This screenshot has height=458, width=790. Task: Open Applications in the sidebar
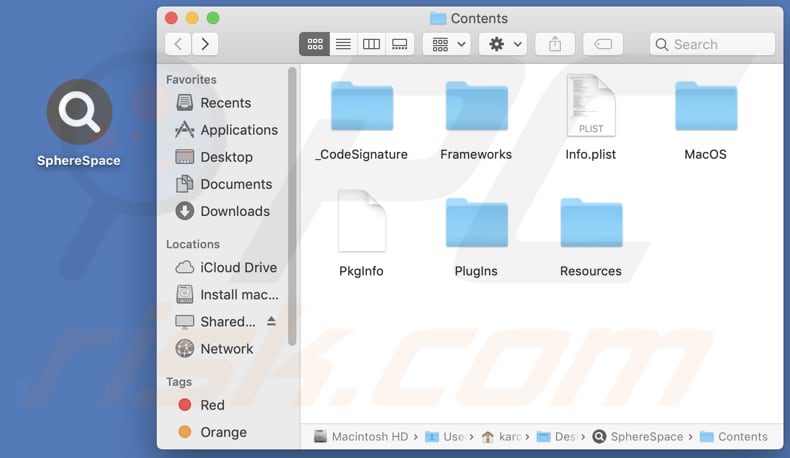[226, 130]
